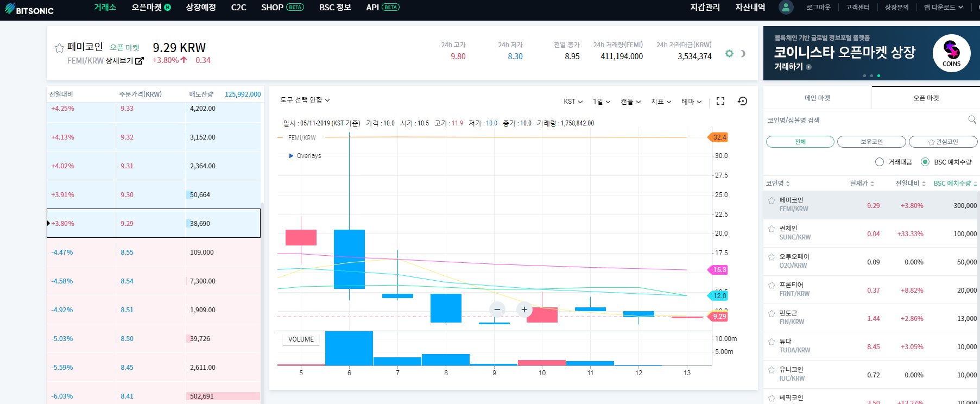
Task: Sort coin list by 코인명 column
Action: click(777, 184)
